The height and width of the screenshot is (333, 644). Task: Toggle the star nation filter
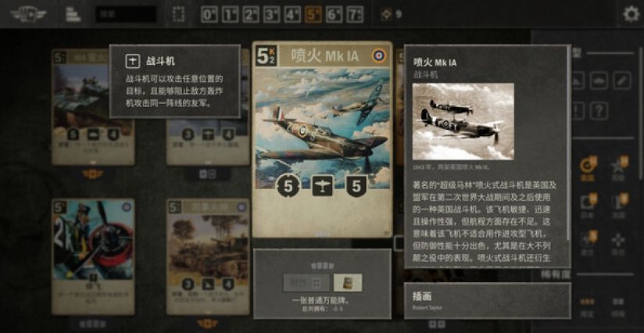(x=618, y=166)
